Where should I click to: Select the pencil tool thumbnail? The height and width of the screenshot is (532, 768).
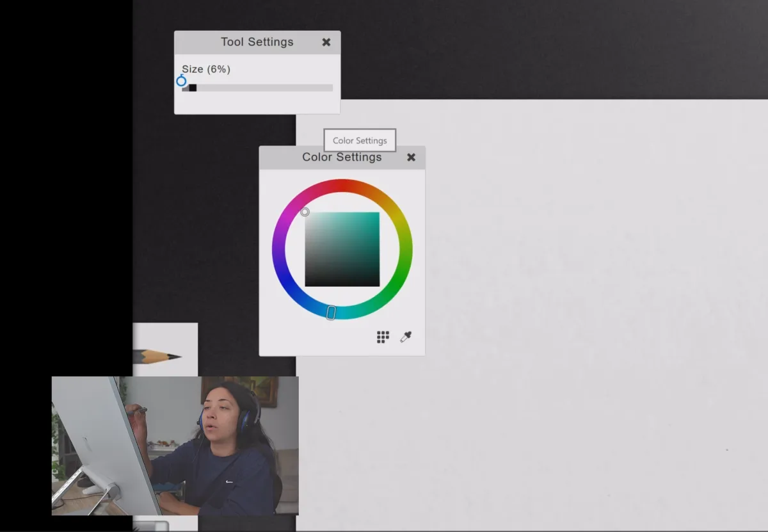(x=165, y=350)
